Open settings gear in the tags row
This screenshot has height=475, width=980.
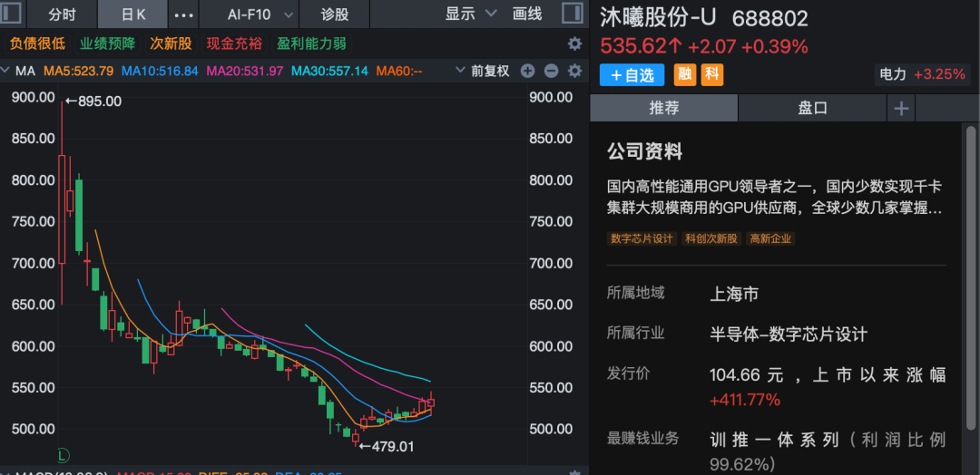coord(574,44)
